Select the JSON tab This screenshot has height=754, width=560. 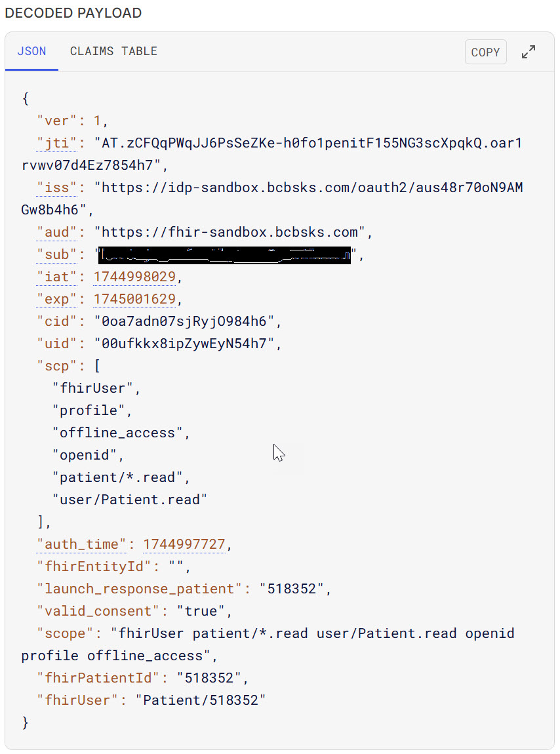[31, 51]
